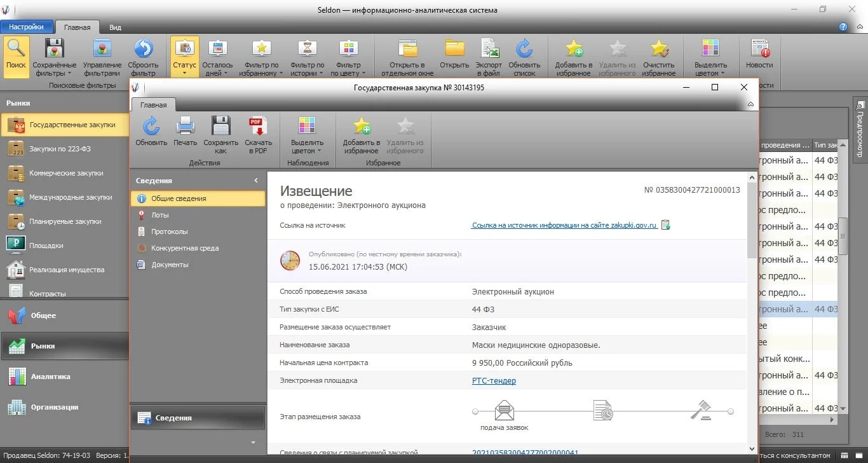Image resolution: width=868 pixels, height=463 pixels.
Task: Open Сохранённые фильтры in main ribbon
Action: pyautogui.click(x=55, y=57)
